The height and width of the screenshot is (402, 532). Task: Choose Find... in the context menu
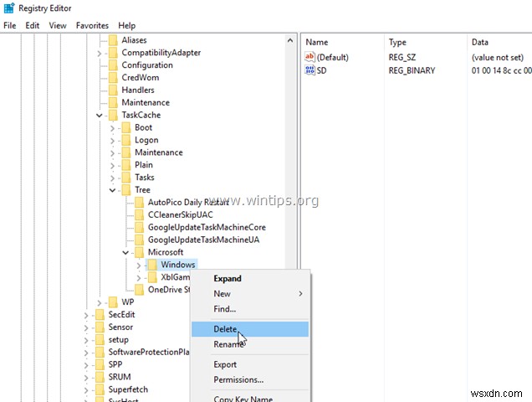[250, 309]
